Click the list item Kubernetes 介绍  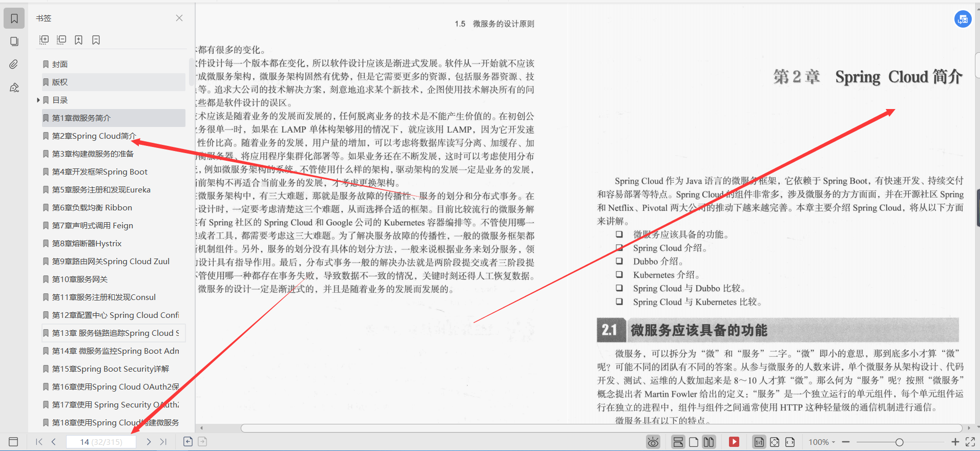click(x=666, y=275)
